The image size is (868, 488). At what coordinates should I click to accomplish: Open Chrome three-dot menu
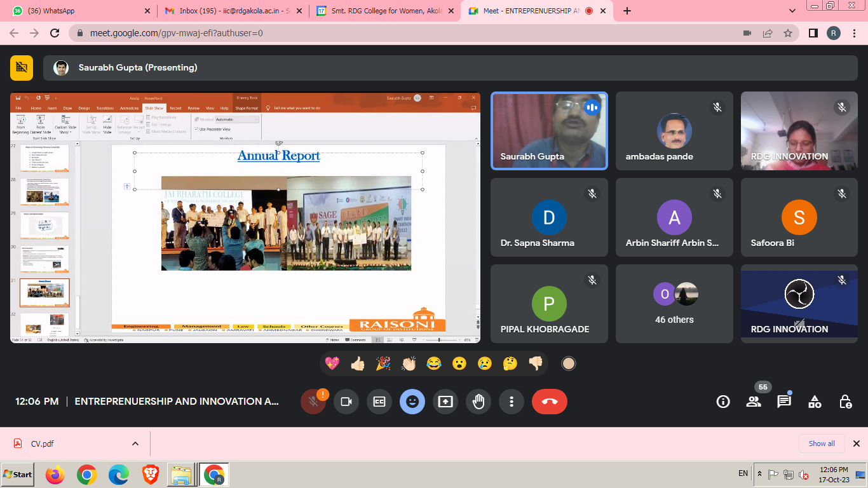[855, 33]
